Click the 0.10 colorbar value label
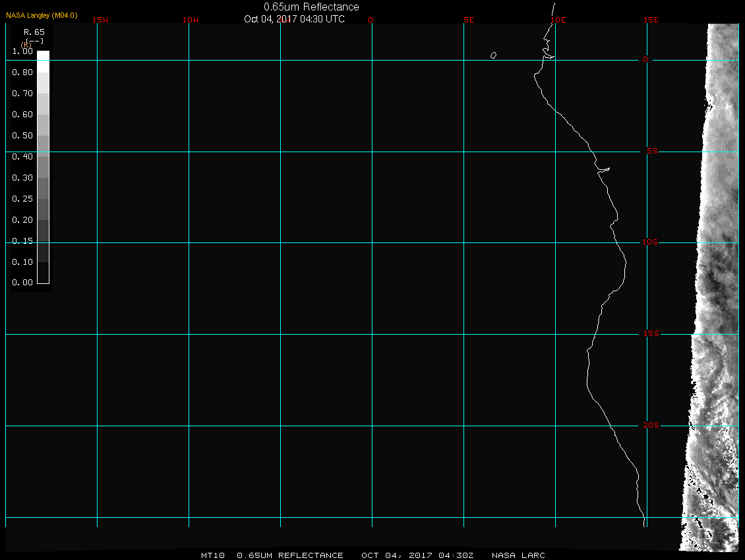This screenshot has height=560, width=745. 22,262
